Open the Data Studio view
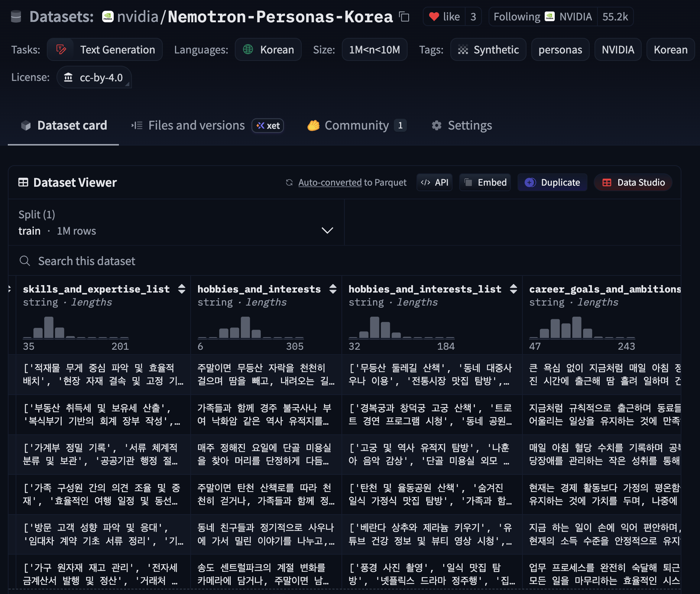Viewport: 700px width, 594px height. (633, 182)
